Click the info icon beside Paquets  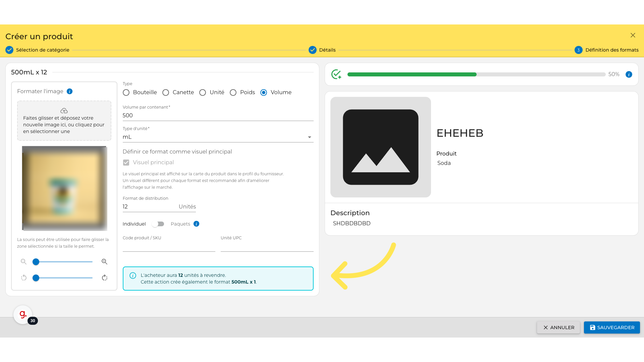[197, 224]
